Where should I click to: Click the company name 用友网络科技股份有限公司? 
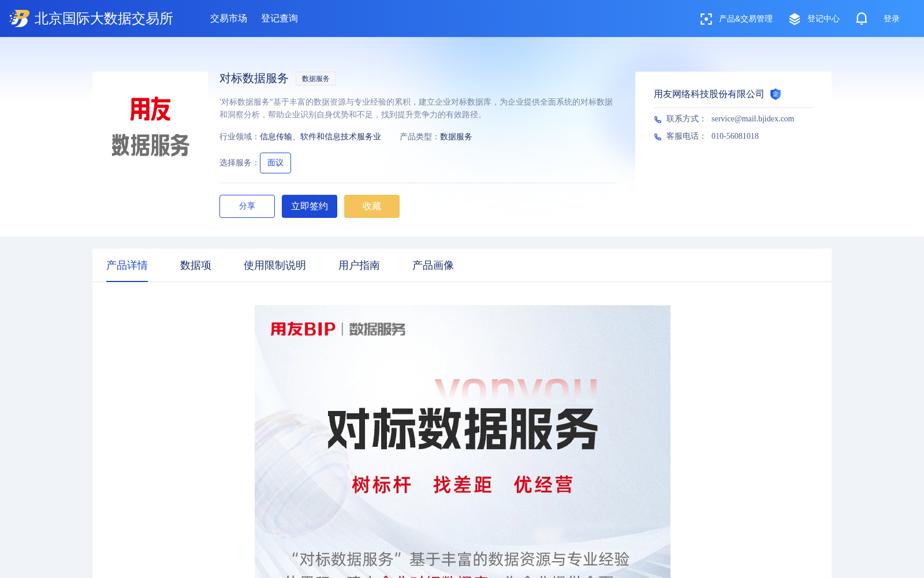[709, 94]
